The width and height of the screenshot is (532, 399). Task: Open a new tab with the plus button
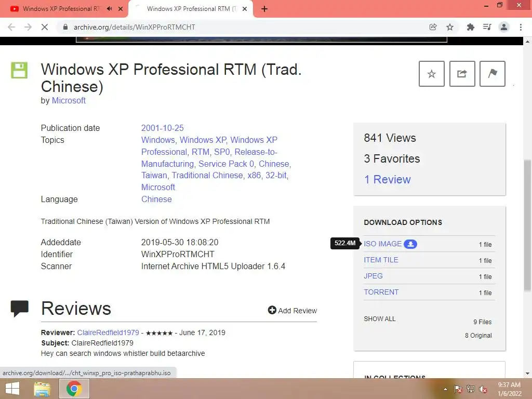(264, 9)
